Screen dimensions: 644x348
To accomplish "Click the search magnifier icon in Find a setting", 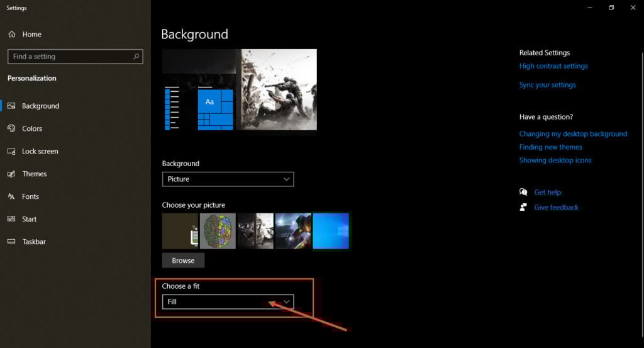I will pos(136,56).
